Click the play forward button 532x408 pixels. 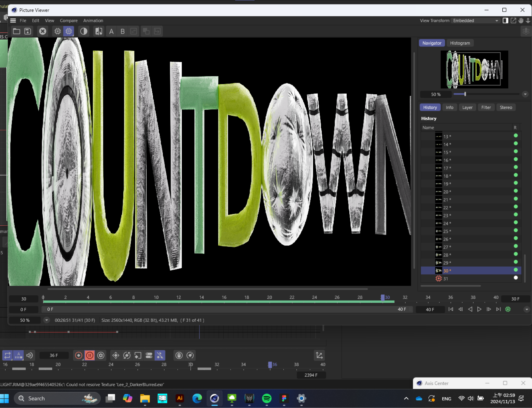pos(479,309)
